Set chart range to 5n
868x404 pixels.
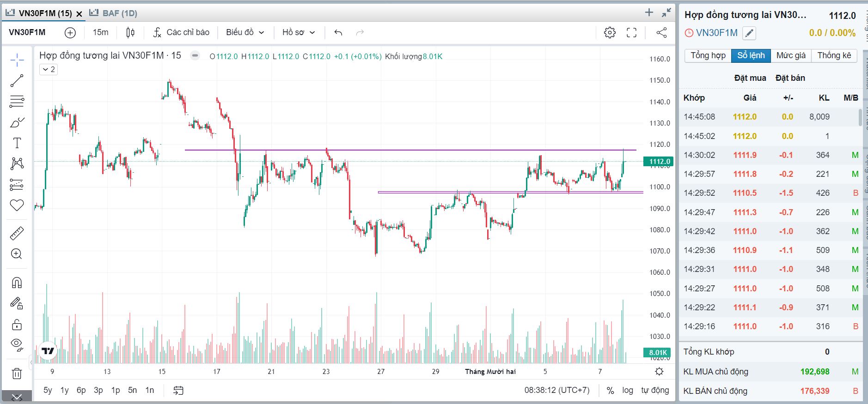(133, 390)
